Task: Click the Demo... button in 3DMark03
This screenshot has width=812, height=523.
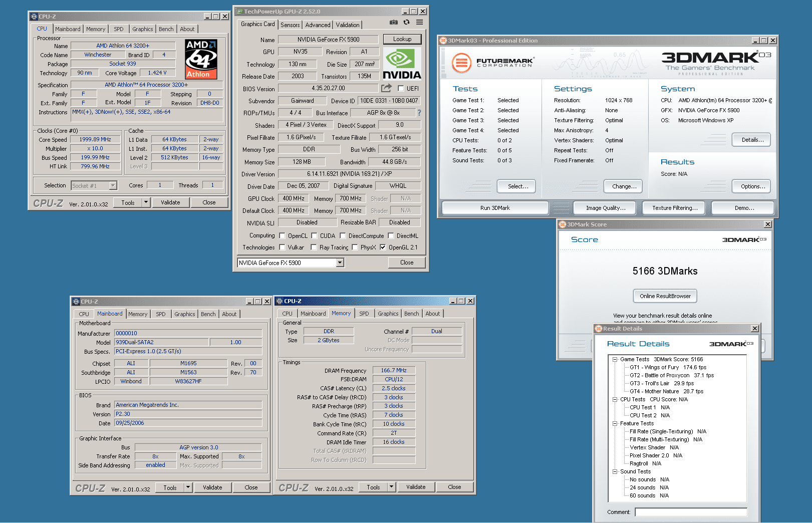Action: click(743, 208)
